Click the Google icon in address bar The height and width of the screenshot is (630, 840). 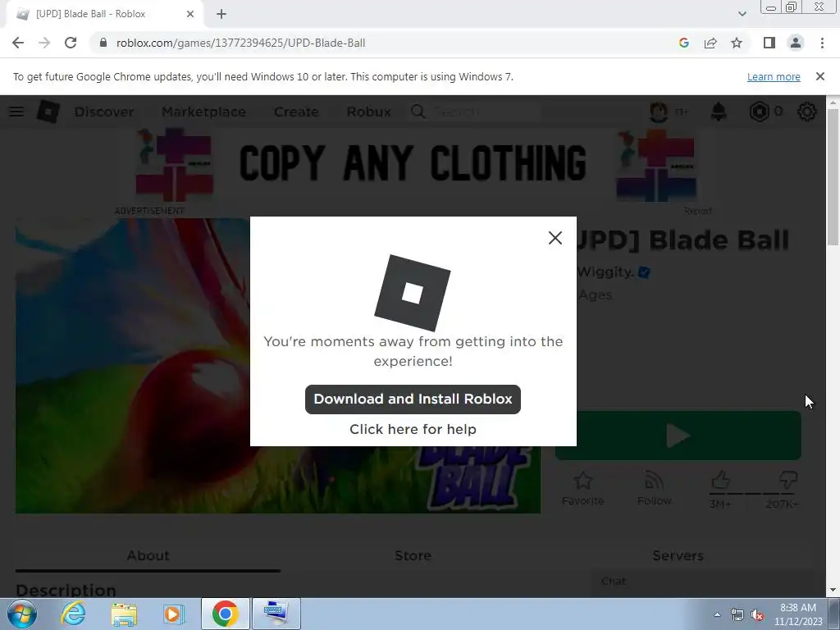683,43
